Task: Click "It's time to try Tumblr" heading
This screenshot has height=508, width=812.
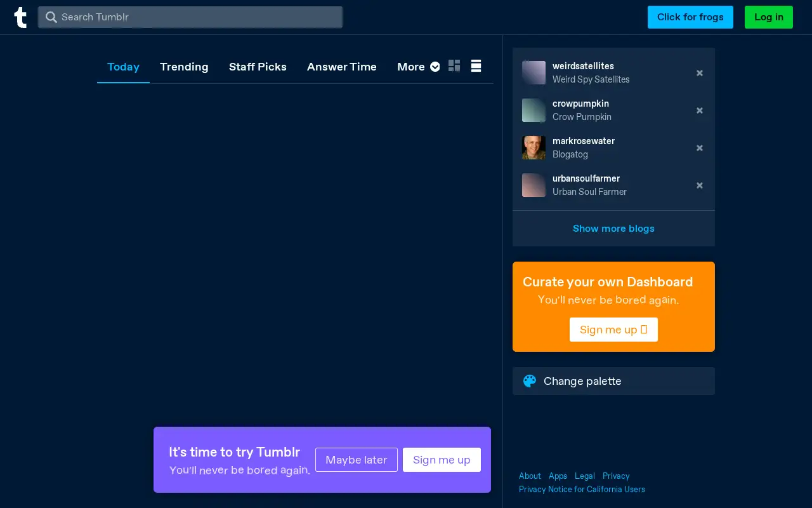Action: pos(234,452)
